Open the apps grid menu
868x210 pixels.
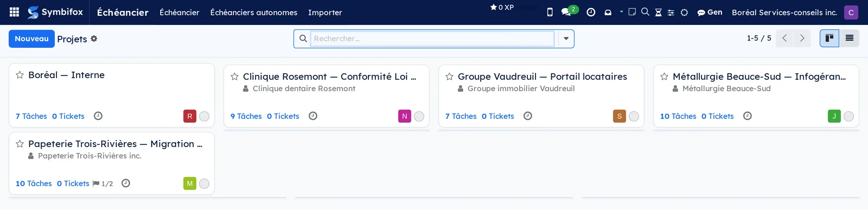click(x=15, y=12)
